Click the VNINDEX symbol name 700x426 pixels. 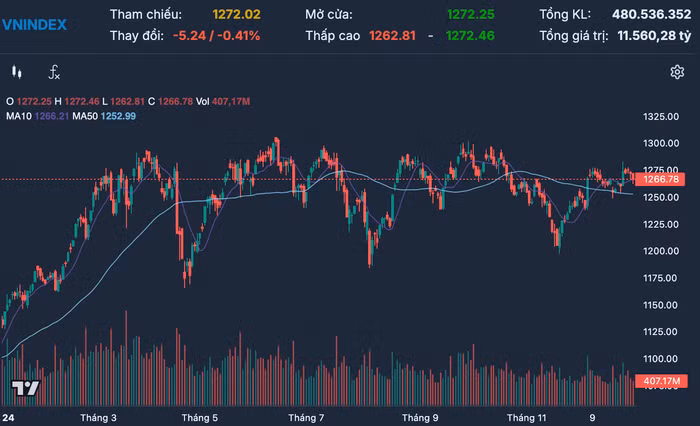[x=35, y=24]
